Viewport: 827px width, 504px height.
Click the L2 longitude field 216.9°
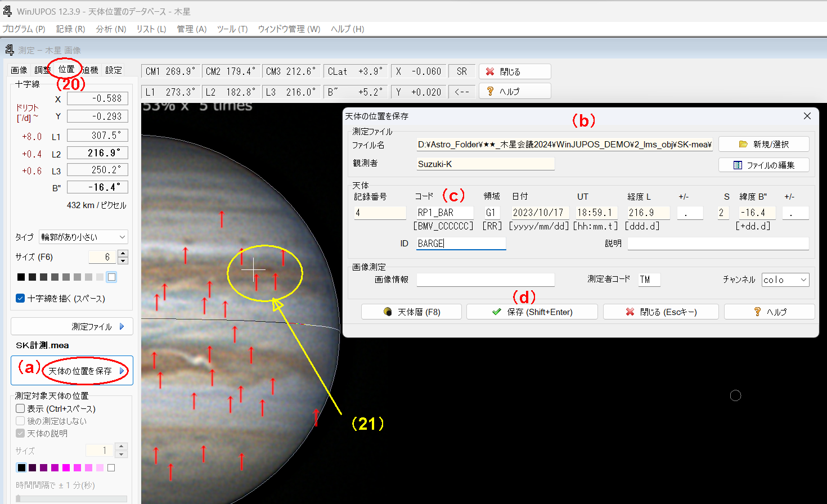(97, 153)
